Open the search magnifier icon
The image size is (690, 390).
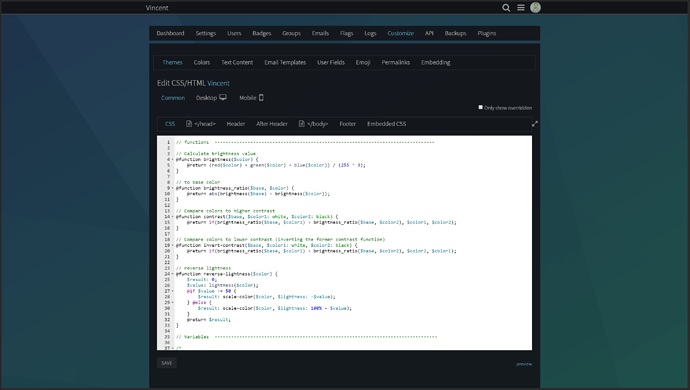pyautogui.click(x=506, y=7)
